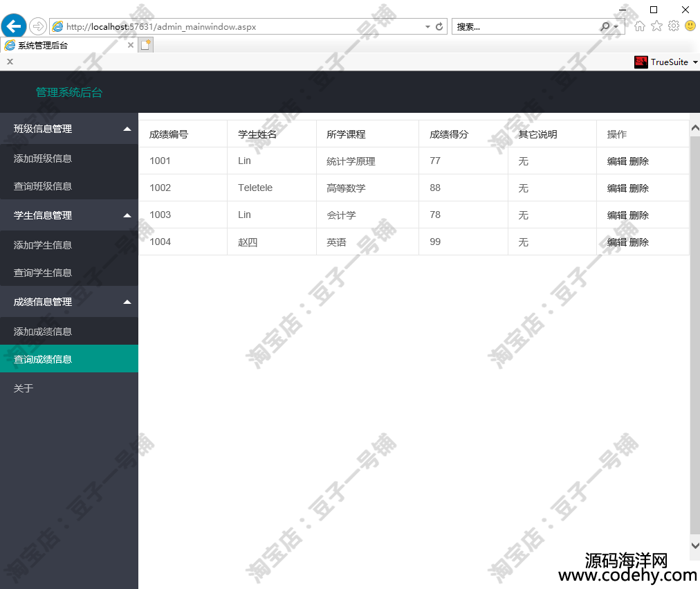Collapse the 成绩信息管理 menu arrow
Screen dimensions: 700x589
127,302
